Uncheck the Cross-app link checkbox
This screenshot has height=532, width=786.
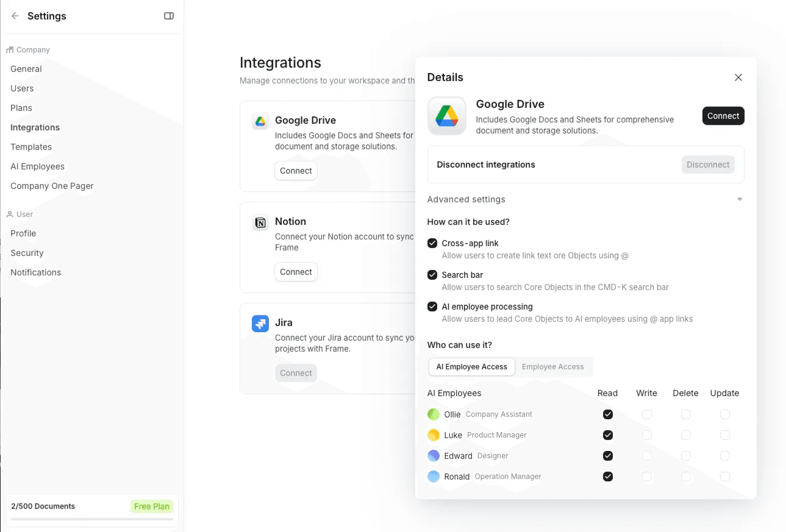432,243
